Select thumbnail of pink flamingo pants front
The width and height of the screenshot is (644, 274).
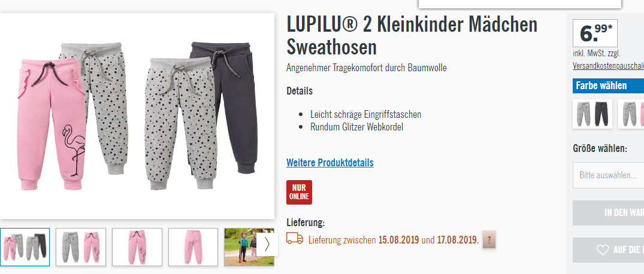click(137, 247)
